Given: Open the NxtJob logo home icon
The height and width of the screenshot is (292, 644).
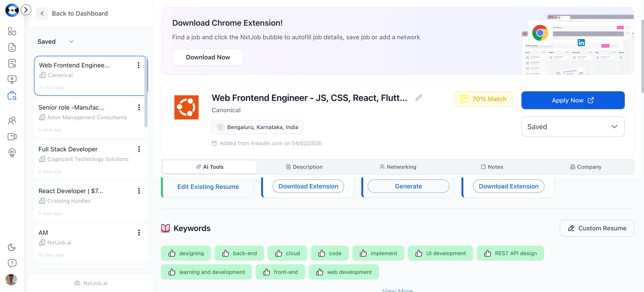Looking at the screenshot, I should (x=12, y=10).
